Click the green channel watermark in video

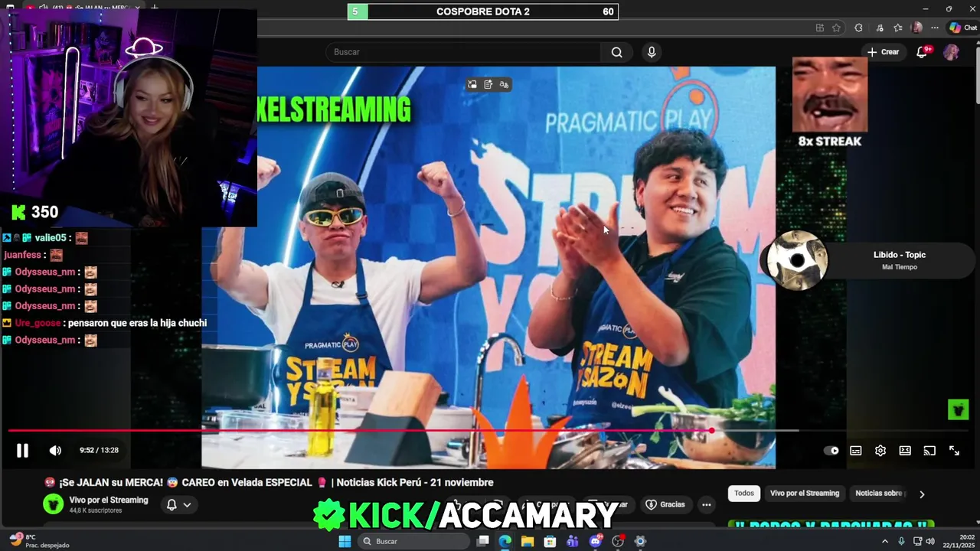[958, 409]
